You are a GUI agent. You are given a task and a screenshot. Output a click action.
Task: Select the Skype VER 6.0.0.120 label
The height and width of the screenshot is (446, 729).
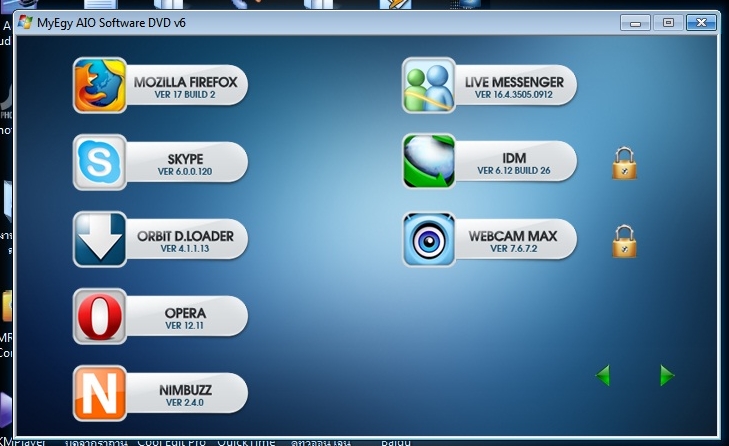186,163
